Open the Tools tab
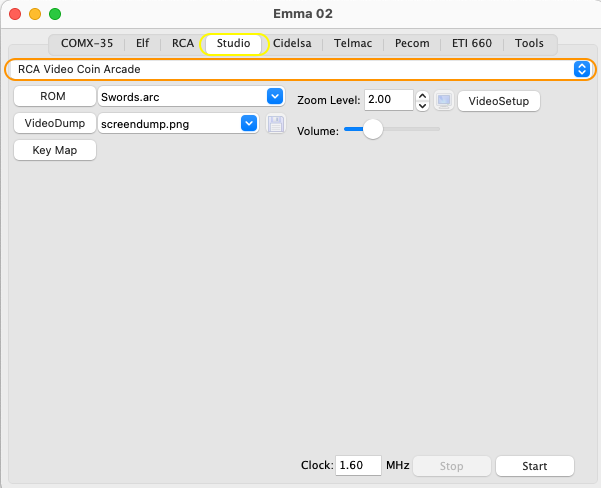Viewport: 601px width, 488px height. pos(529,43)
